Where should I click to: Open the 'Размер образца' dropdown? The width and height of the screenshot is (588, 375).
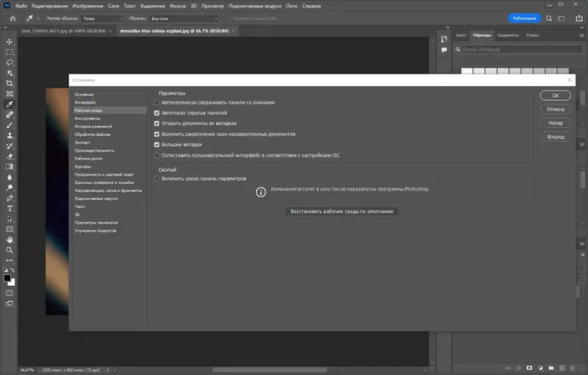point(103,18)
